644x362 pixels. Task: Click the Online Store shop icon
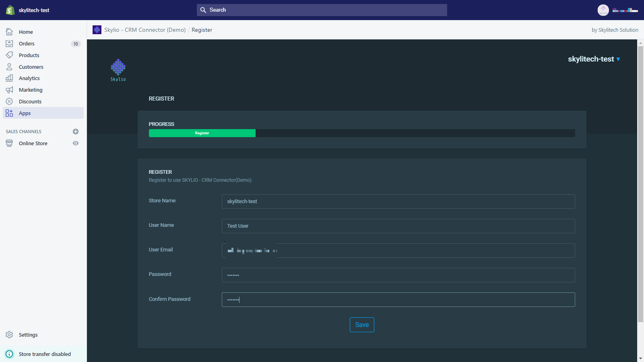coord(9,143)
